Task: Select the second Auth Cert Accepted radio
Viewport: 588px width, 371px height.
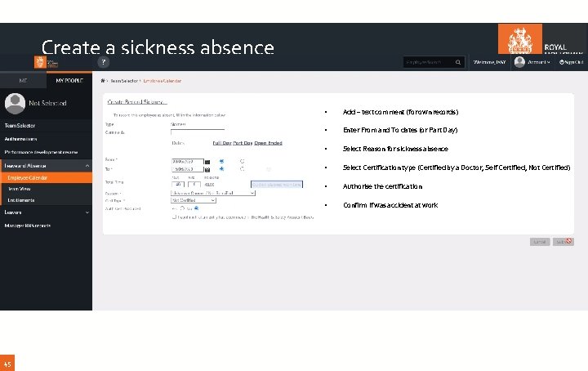Action: coord(196,208)
